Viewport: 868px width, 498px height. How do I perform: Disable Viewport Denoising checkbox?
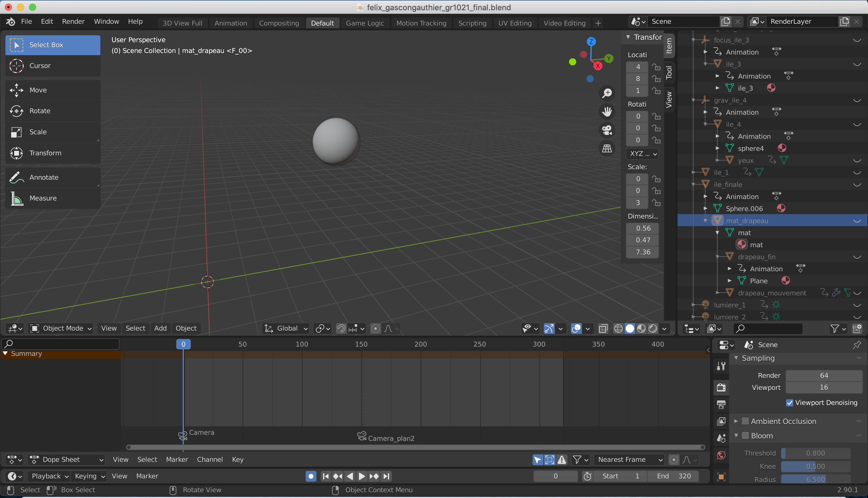790,403
